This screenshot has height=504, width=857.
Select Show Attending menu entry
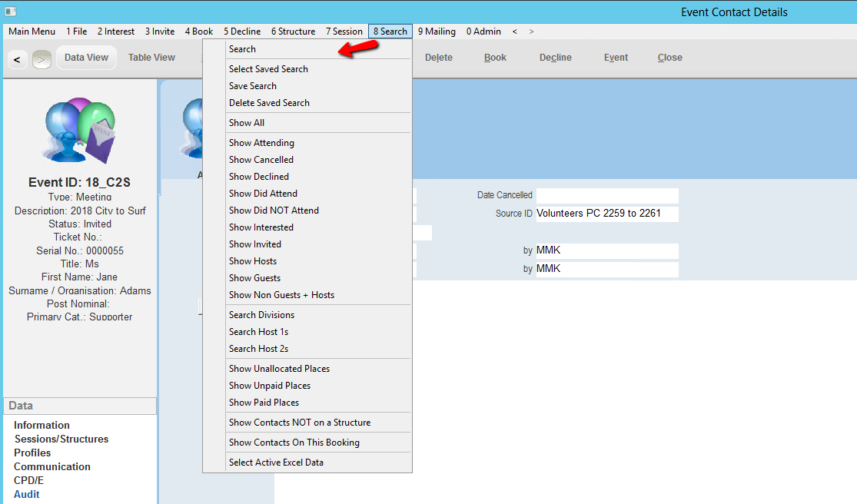[261, 143]
